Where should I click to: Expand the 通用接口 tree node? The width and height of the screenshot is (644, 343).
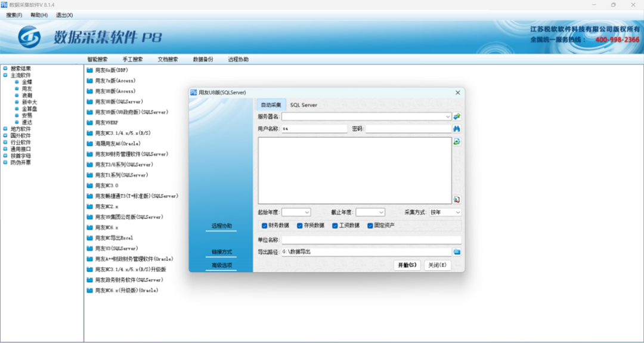tap(5, 149)
